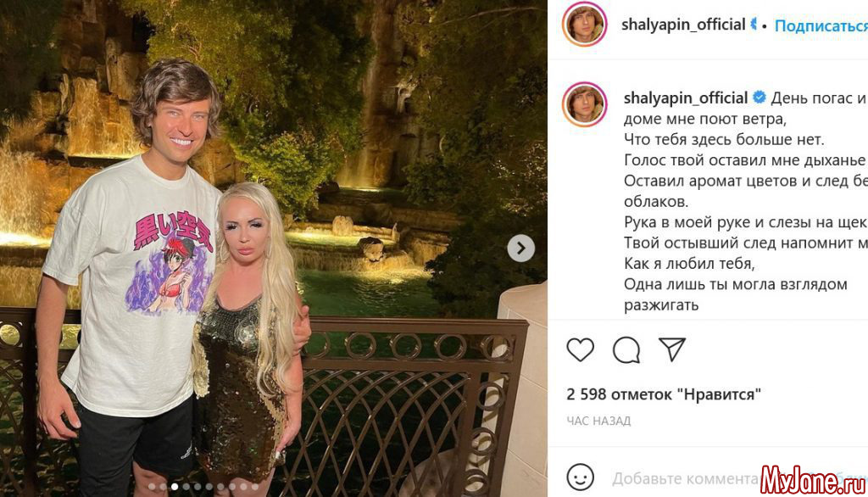Screen dimensions: 868x497
Task: View 2 598 отметок "Нравится" list
Action: 664,394
